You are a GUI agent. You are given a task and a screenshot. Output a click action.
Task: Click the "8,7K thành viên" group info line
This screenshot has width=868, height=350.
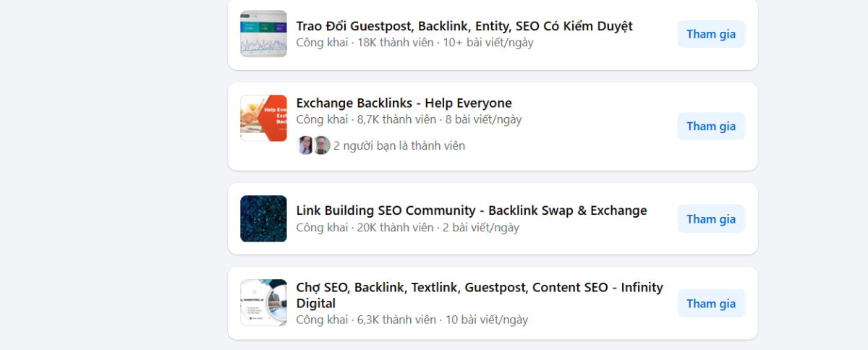pyautogui.click(x=396, y=119)
